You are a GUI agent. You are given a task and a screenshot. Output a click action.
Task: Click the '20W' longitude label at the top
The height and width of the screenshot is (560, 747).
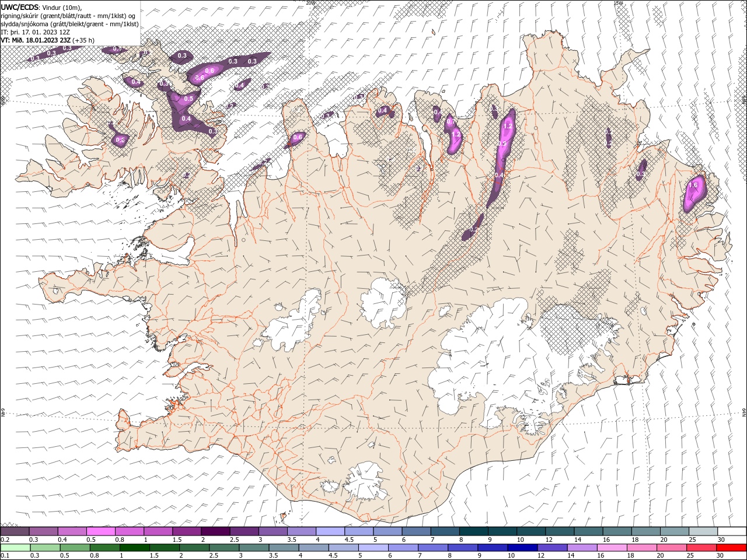click(x=310, y=3)
